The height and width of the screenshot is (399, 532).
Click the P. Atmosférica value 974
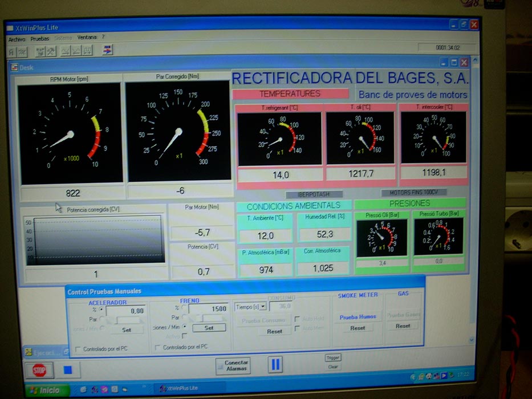pyautogui.click(x=266, y=270)
